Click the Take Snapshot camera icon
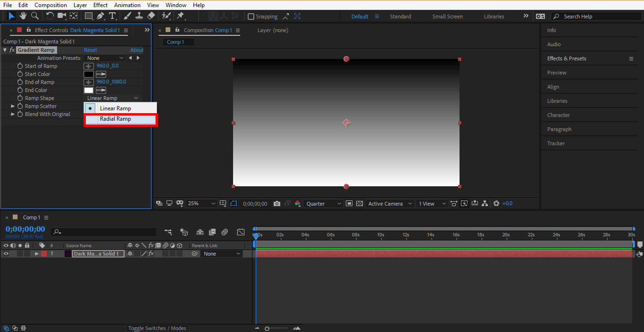This screenshot has height=332, width=644. tap(277, 204)
